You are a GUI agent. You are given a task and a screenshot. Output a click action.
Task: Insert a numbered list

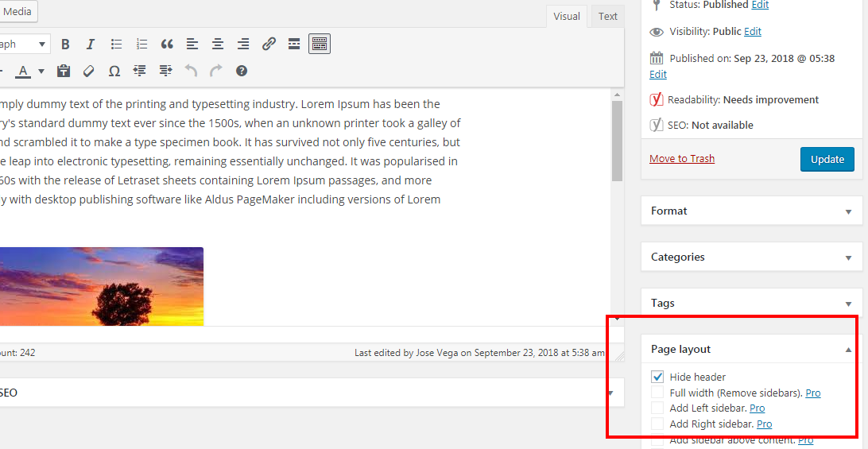[141, 45]
